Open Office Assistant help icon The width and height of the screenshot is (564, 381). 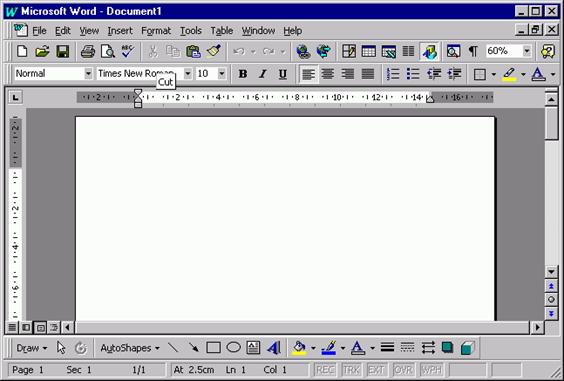548,51
